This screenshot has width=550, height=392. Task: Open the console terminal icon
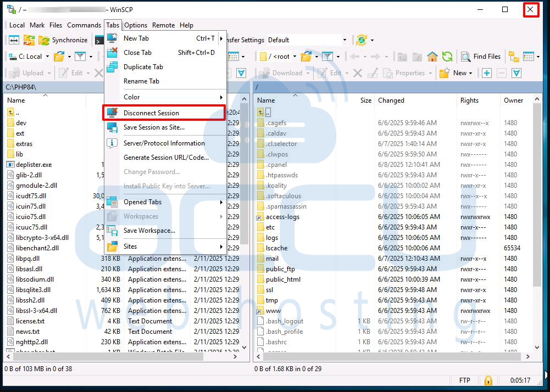[99, 40]
